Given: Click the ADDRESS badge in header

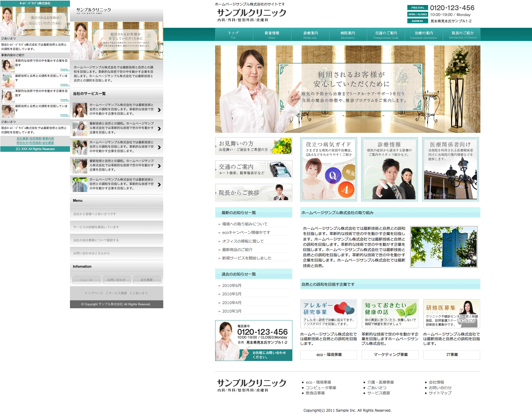Looking at the screenshot, I should [417, 21].
